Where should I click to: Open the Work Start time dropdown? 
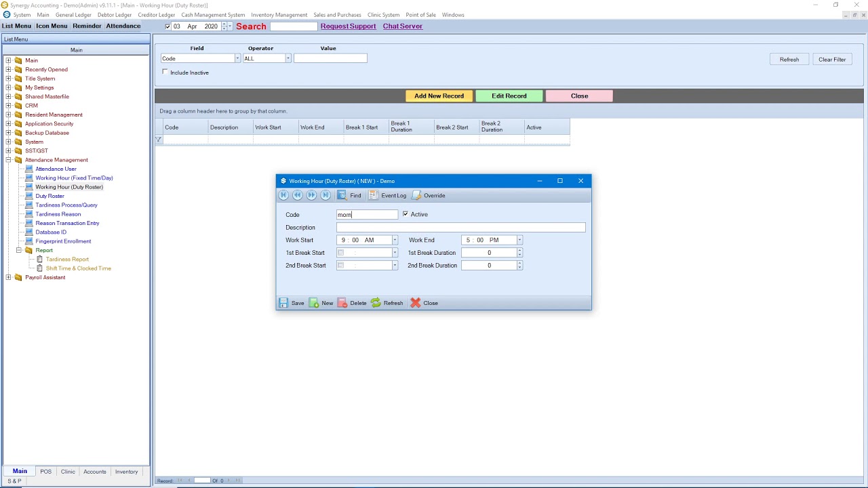click(395, 240)
